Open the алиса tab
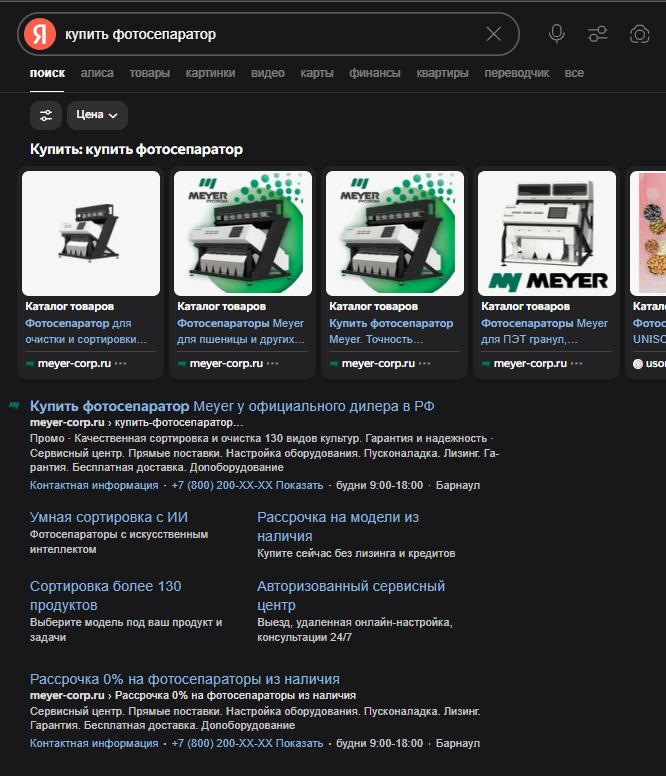Screen dimensions: 666x776 (97, 73)
